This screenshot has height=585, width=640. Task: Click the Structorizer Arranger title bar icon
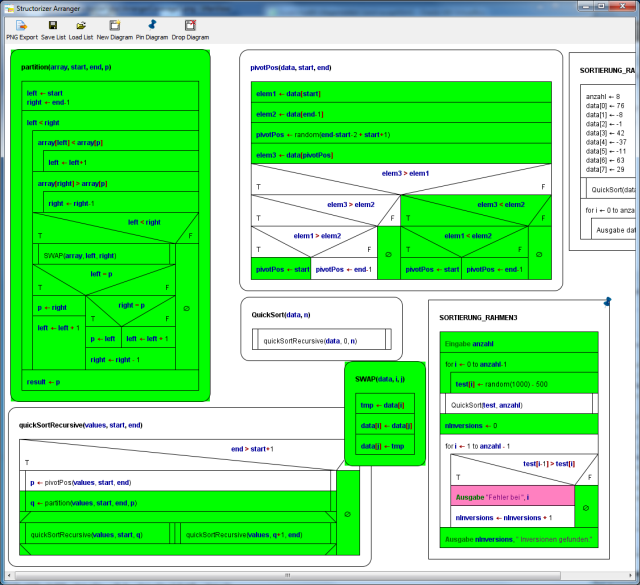point(9,9)
